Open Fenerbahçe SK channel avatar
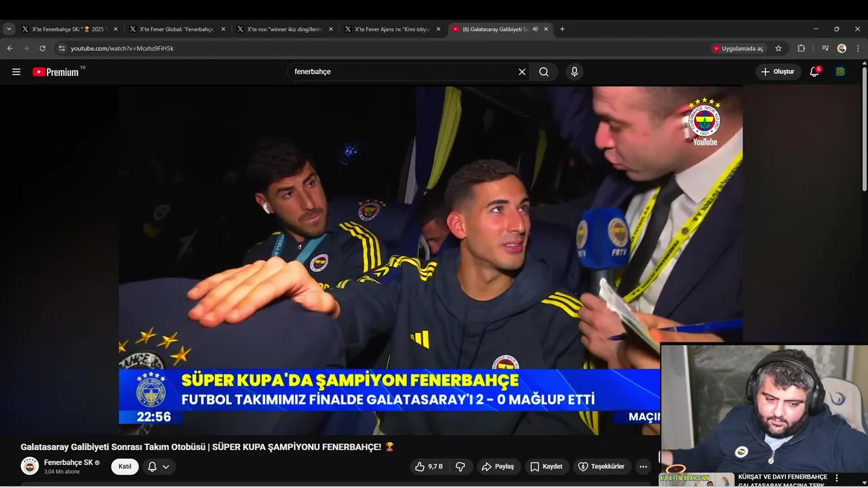 click(30, 466)
